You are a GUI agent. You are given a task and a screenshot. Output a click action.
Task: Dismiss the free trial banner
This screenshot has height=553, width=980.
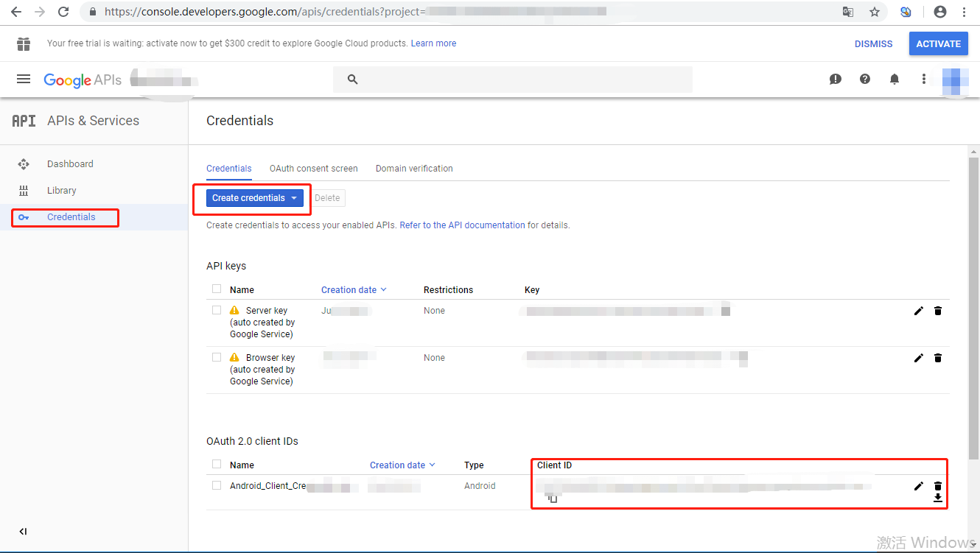874,44
